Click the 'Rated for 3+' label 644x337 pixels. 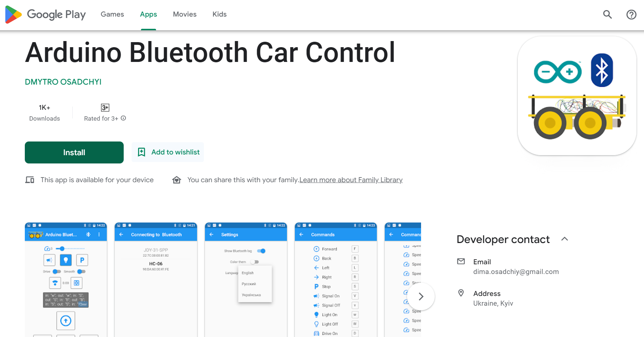tap(101, 118)
